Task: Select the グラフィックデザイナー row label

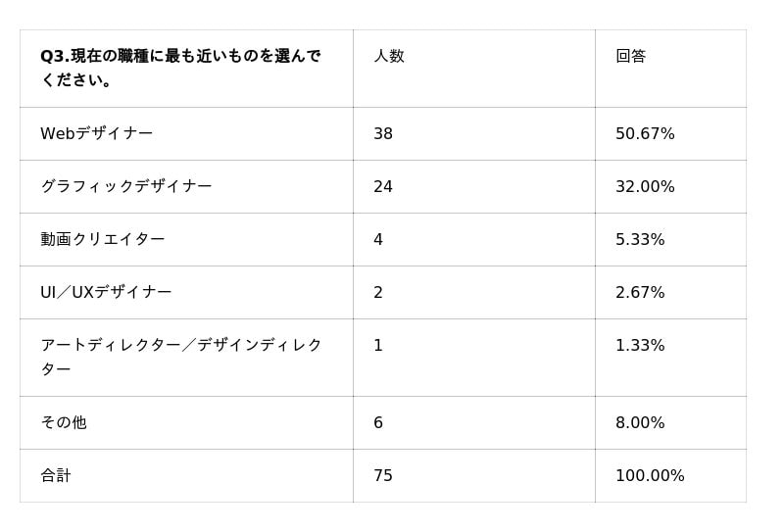Action: (126, 186)
